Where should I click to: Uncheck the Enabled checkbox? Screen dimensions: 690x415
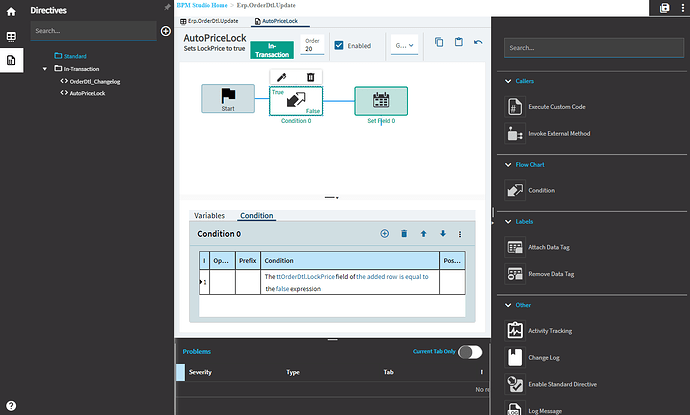[339, 45]
